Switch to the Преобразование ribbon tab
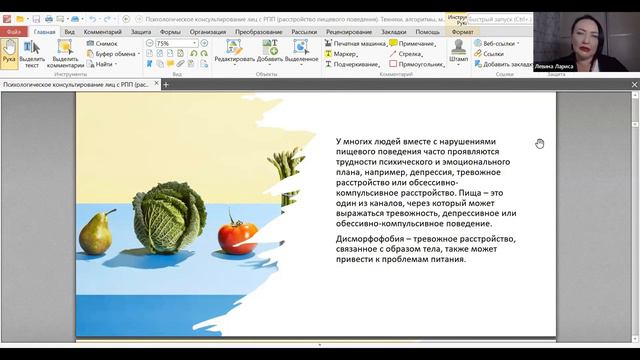The image size is (640, 360). click(258, 32)
